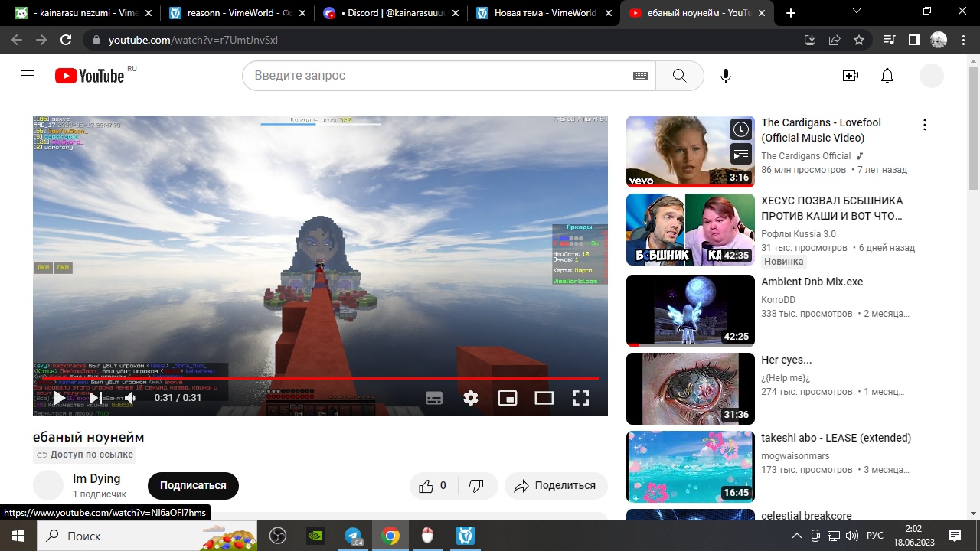
Task: Click the Поделиться share button
Action: (x=556, y=486)
